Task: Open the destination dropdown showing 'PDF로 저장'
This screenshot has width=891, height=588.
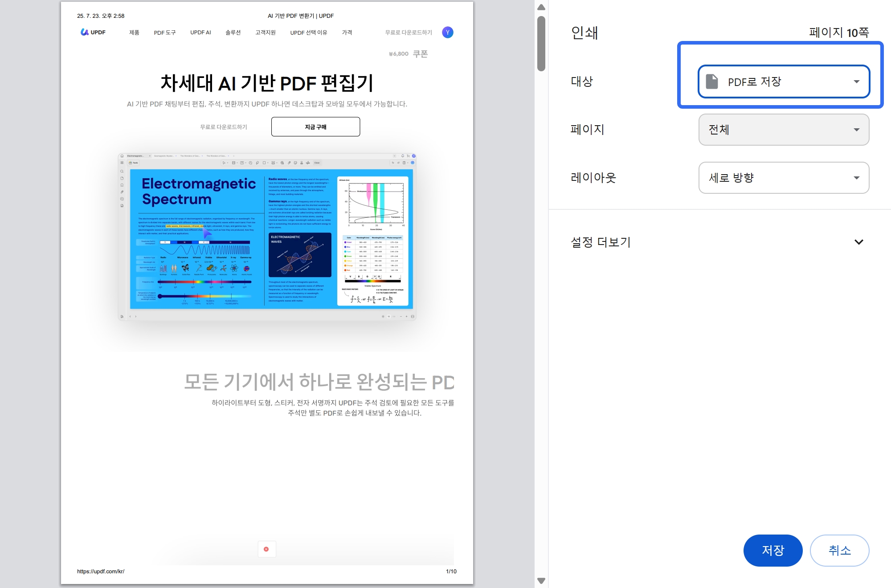Action: pyautogui.click(x=784, y=82)
